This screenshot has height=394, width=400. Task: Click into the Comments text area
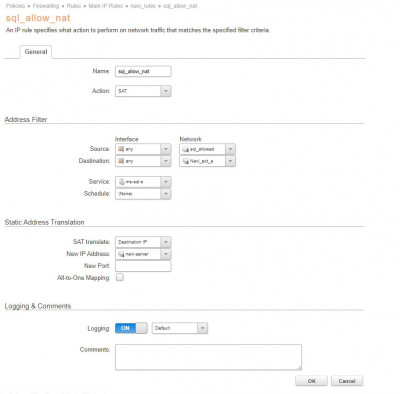tap(208, 357)
